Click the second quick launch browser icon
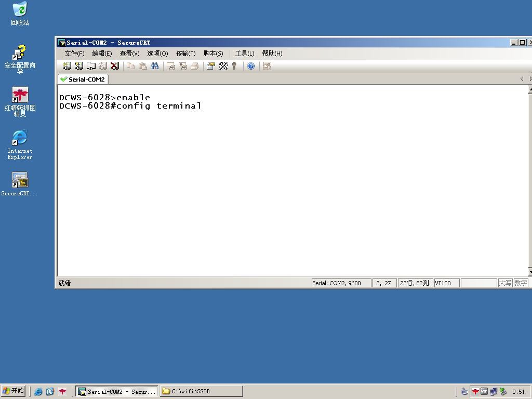Viewport: 532px width, 399px height. (50, 392)
